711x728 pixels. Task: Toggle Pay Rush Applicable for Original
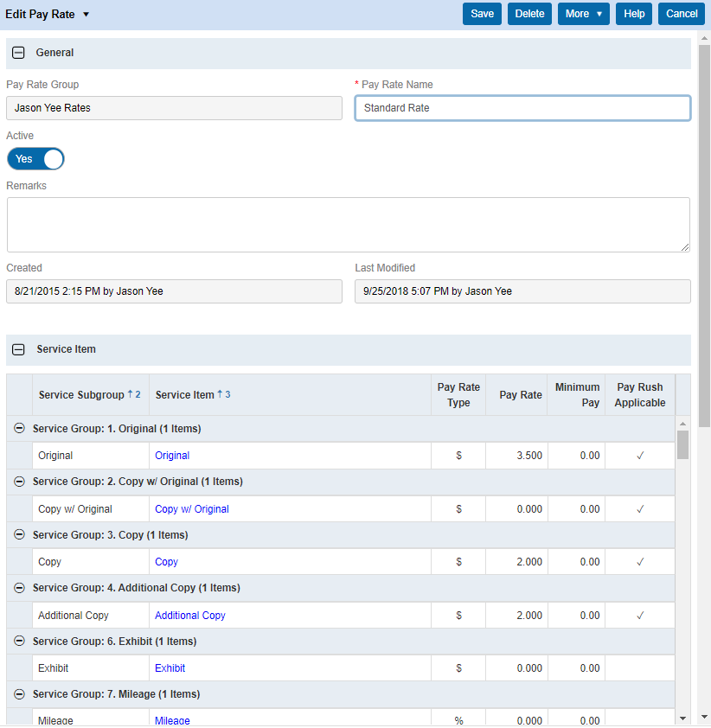coord(640,456)
